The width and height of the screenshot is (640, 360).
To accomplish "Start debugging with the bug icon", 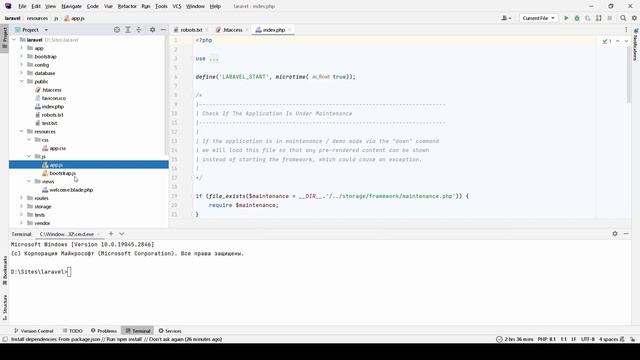I will (x=577, y=18).
